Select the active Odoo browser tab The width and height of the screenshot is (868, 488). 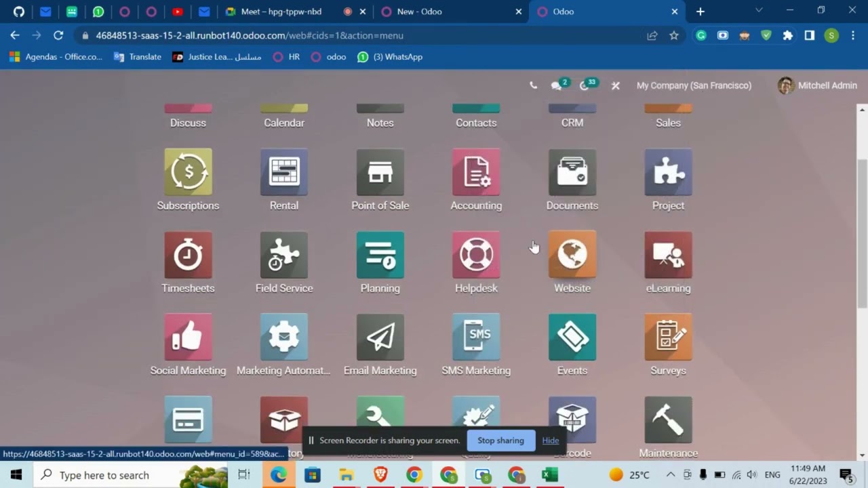[607, 12]
